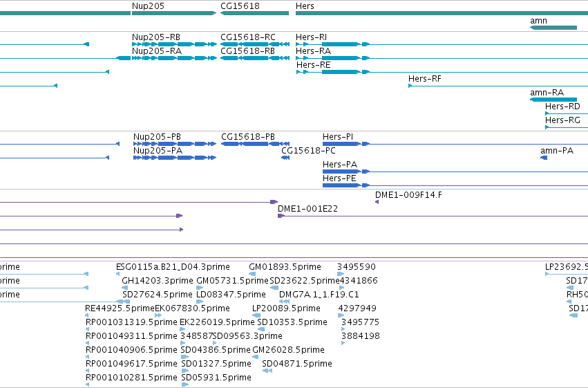
Task: Click the Nup205-PA protein label
Action: (x=158, y=151)
